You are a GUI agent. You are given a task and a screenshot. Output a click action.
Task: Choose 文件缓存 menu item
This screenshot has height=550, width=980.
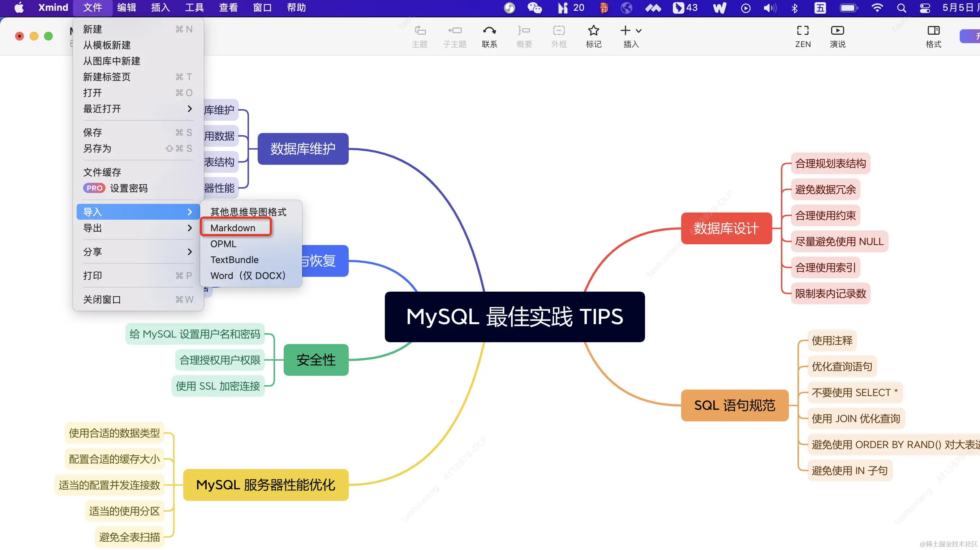[x=138, y=172]
